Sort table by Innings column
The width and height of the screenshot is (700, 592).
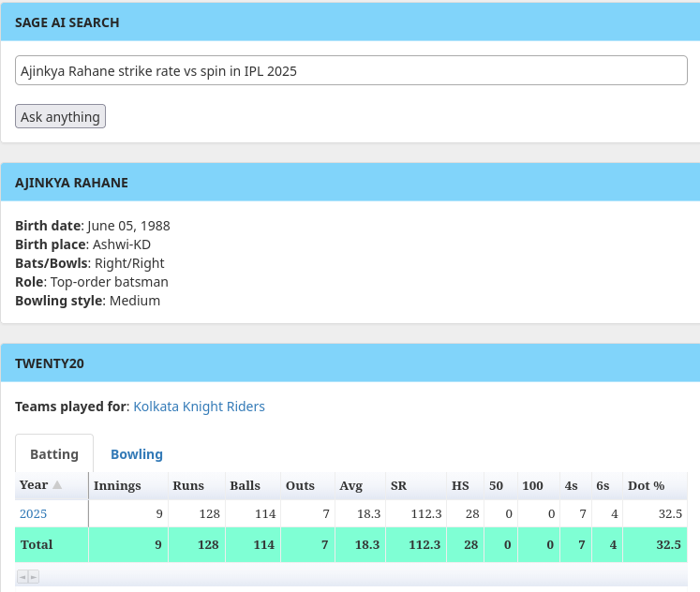point(128,485)
